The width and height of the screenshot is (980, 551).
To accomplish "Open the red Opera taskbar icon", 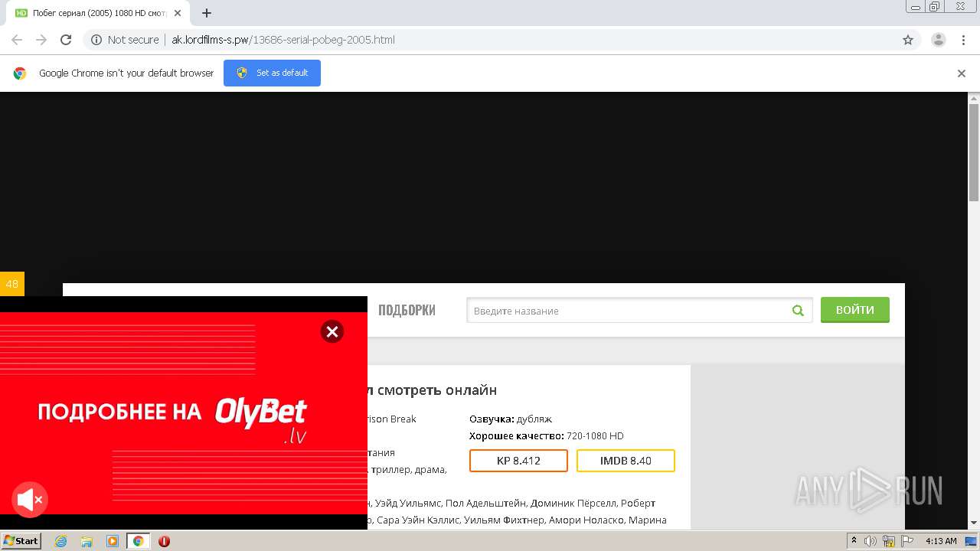I will (164, 541).
